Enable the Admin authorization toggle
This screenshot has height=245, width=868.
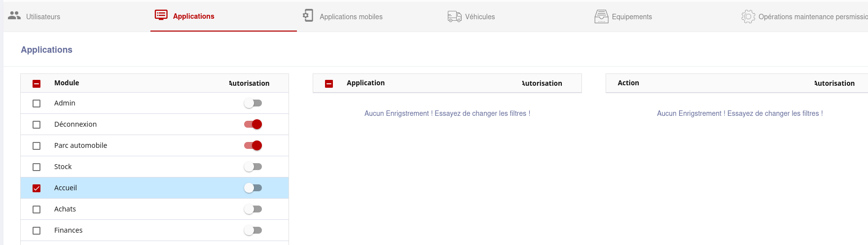(253, 103)
